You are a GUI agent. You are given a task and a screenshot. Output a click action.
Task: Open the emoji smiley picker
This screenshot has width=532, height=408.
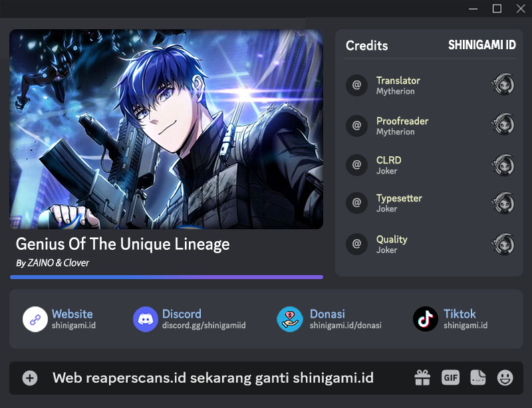pyautogui.click(x=505, y=377)
